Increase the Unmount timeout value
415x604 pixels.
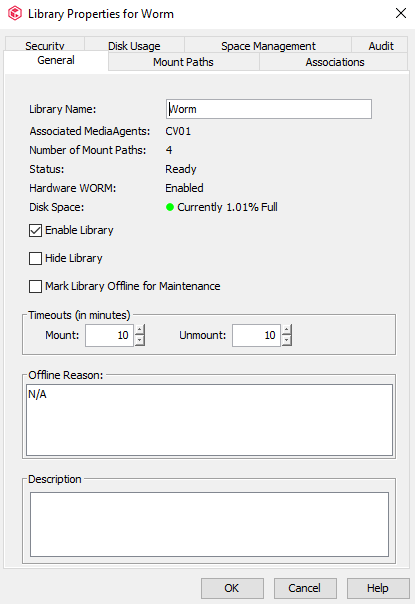coord(287,330)
